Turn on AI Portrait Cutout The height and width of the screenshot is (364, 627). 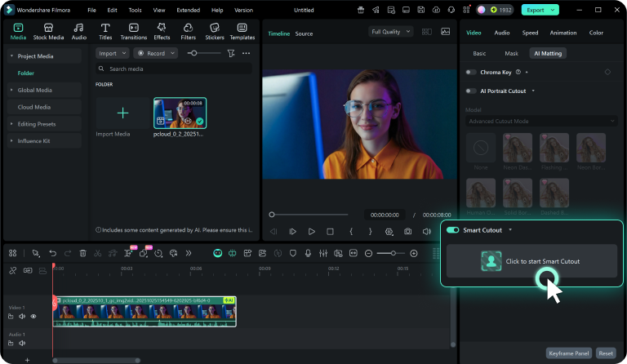[471, 91]
